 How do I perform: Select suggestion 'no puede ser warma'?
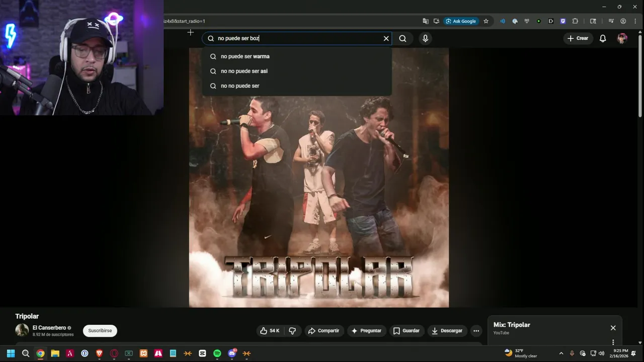297,56
